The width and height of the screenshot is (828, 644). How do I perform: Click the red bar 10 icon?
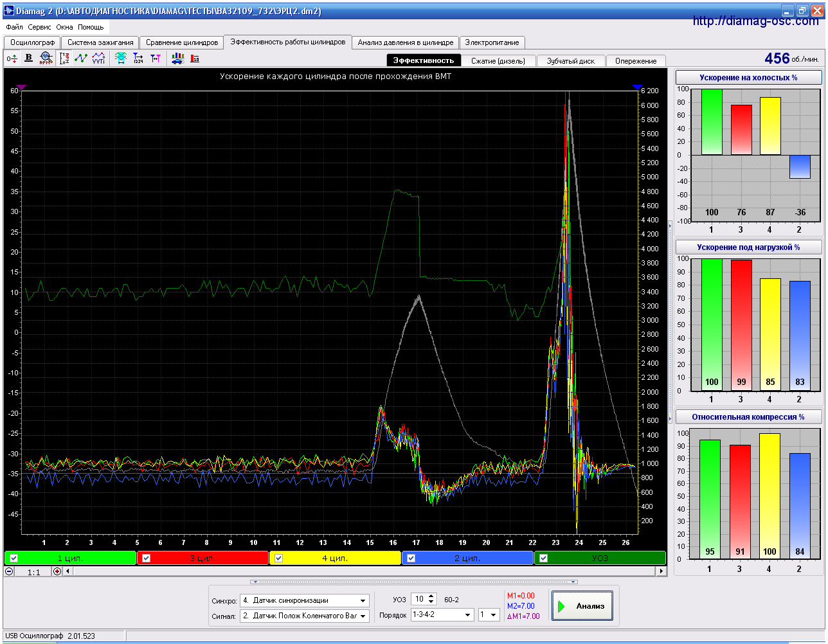(x=195, y=58)
